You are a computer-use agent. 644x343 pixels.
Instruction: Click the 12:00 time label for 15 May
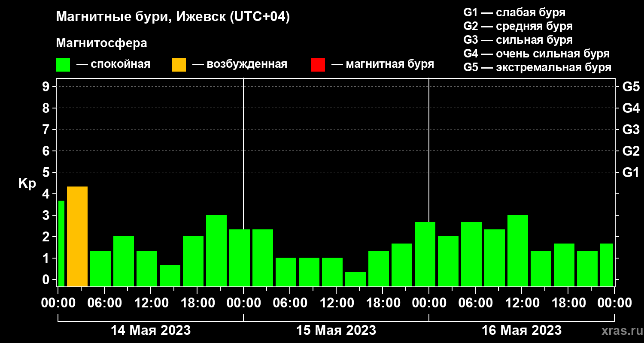[336, 303]
